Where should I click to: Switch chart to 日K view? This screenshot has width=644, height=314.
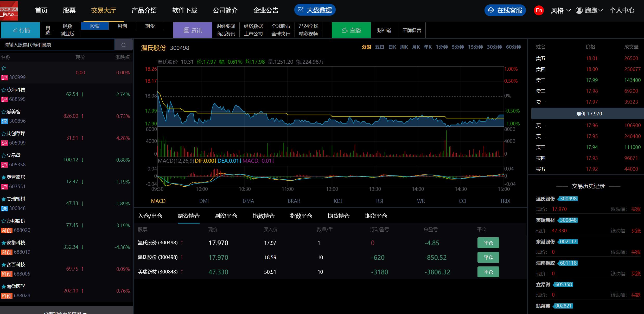pos(392,47)
